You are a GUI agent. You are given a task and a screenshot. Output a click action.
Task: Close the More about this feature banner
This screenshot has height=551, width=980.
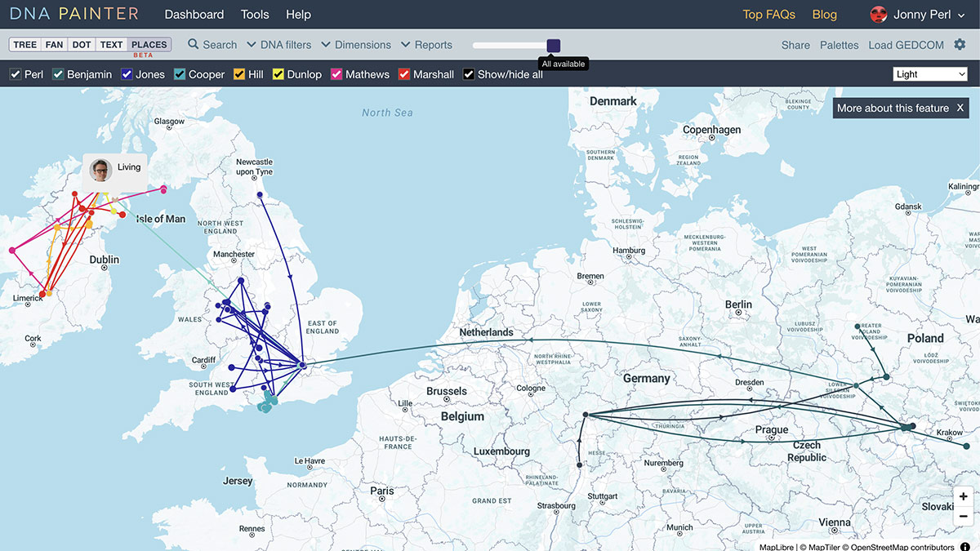click(960, 108)
